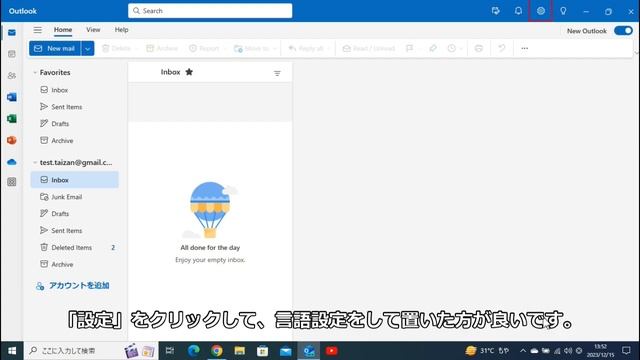The image size is (640, 360).
Task: Open the Task View taskbar button
Action: (x=170, y=351)
